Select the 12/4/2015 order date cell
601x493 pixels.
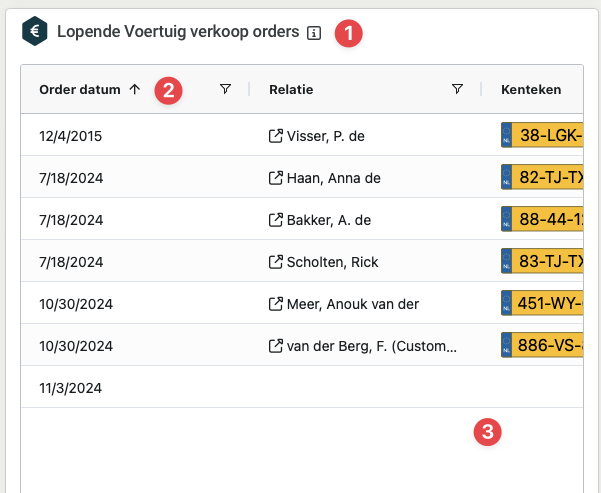tap(70, 136)
